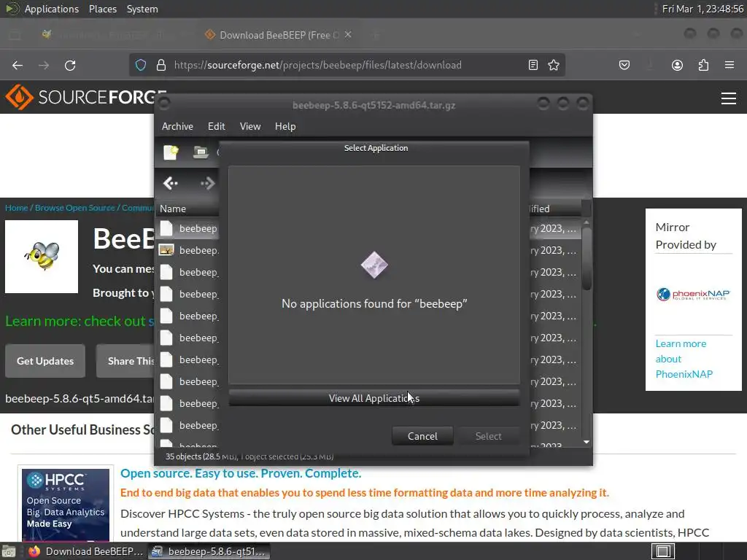Open the Applications menu in top panel
The height and width of the screenshot is (560, 747).
[52, 9]
